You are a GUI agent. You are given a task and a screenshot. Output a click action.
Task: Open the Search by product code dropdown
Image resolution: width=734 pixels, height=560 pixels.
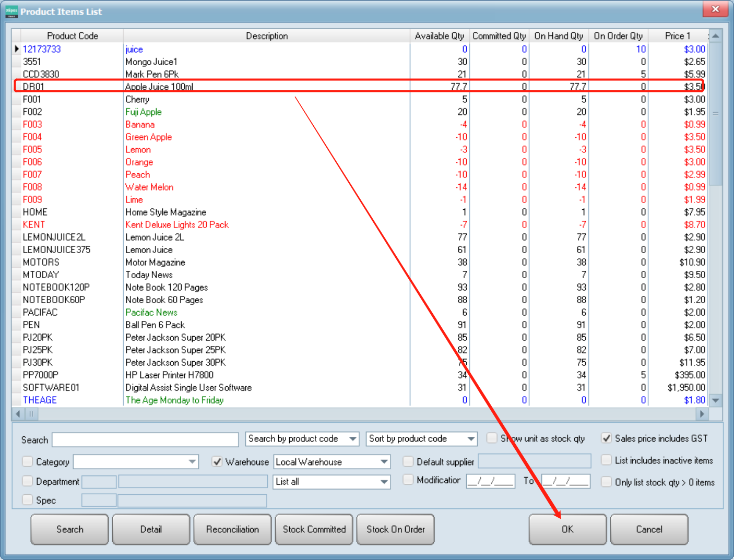pos(353,439)
